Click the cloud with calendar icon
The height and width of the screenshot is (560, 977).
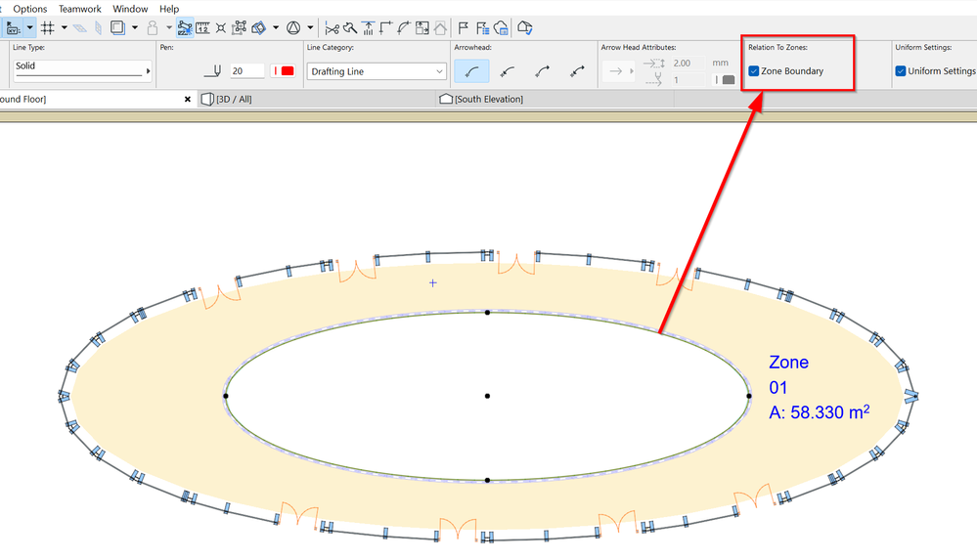[501, 28]
